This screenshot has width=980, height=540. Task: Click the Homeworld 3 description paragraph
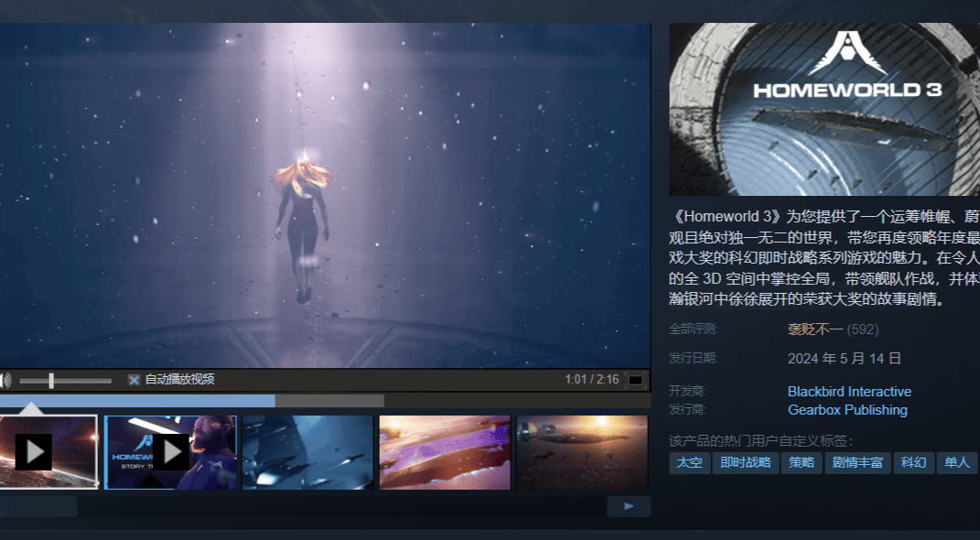tap(824, 257)
